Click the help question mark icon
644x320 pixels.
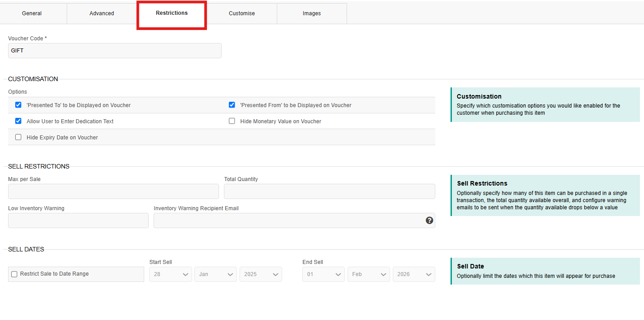(429, 221)
